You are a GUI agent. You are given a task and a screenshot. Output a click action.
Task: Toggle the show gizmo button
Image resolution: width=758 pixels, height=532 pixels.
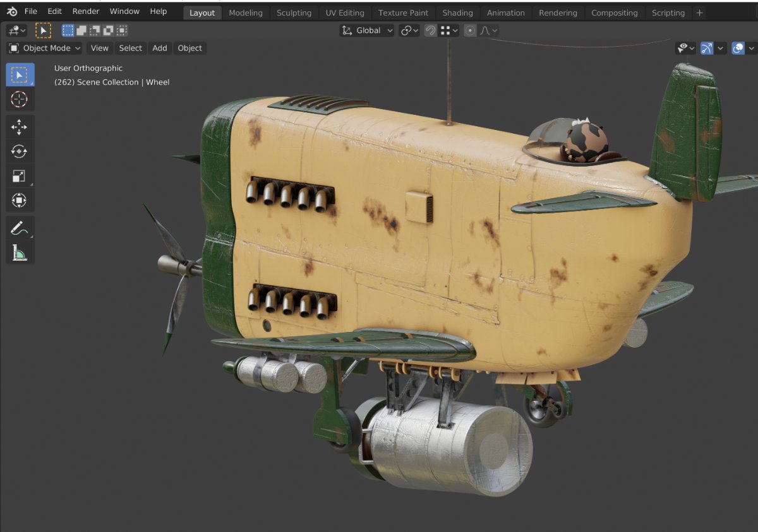click(707, 48)
